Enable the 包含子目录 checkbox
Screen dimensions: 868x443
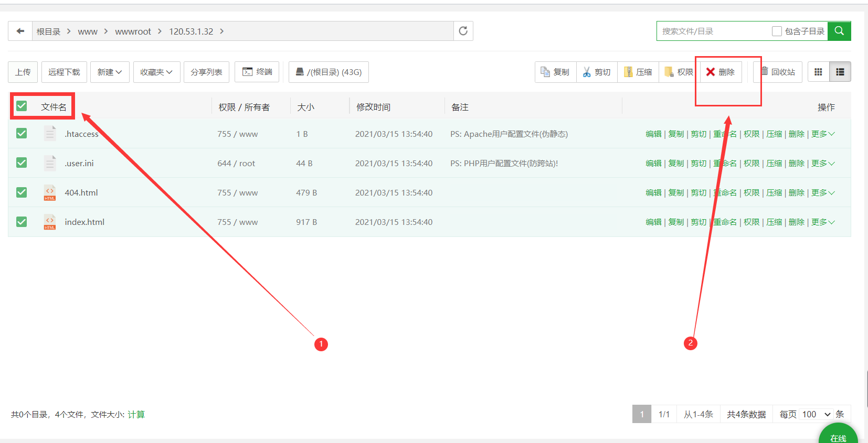777,31
